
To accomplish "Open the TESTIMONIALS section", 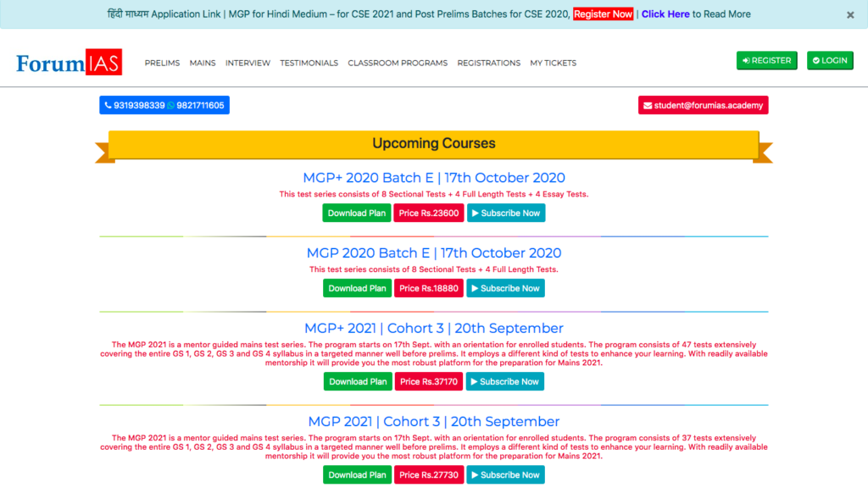I will 309,63.
